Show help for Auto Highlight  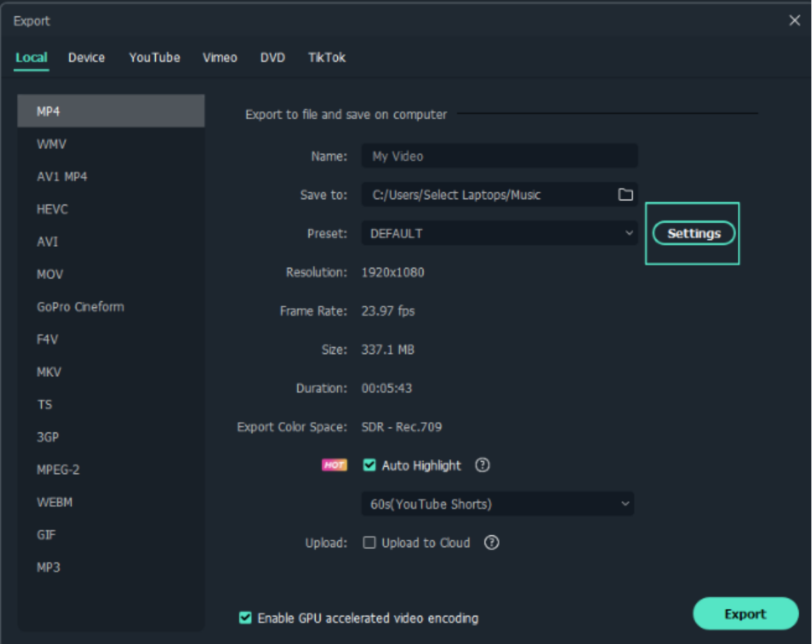pos(482,465)
